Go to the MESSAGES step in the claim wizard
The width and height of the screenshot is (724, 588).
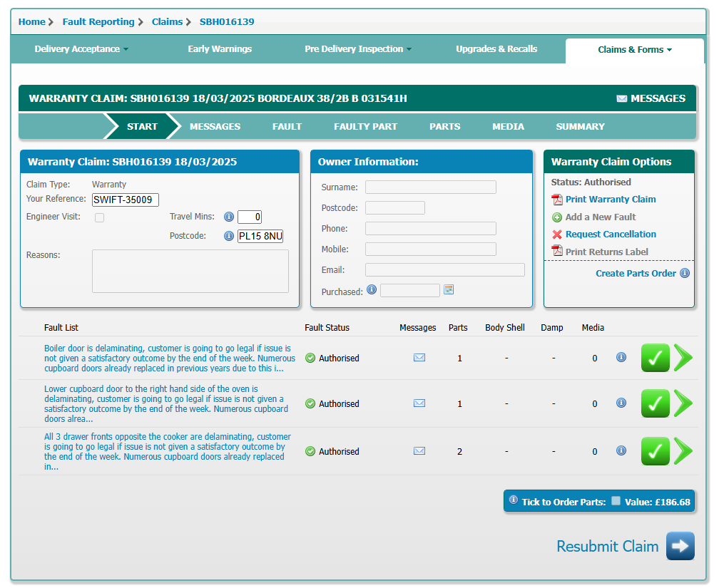[x=215, y=126]
